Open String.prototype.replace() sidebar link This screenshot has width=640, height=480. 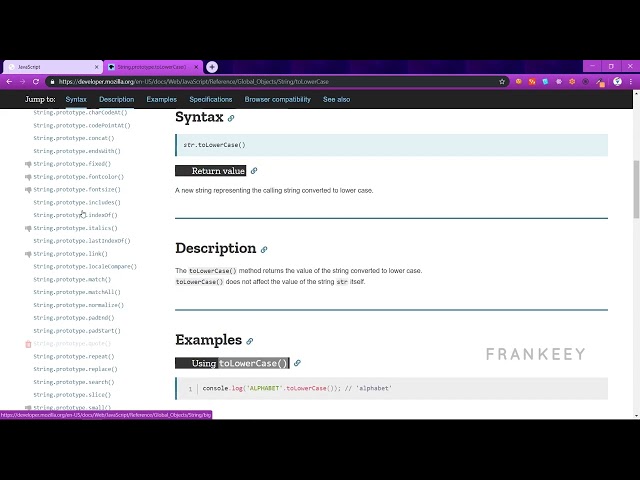(76, 369)
